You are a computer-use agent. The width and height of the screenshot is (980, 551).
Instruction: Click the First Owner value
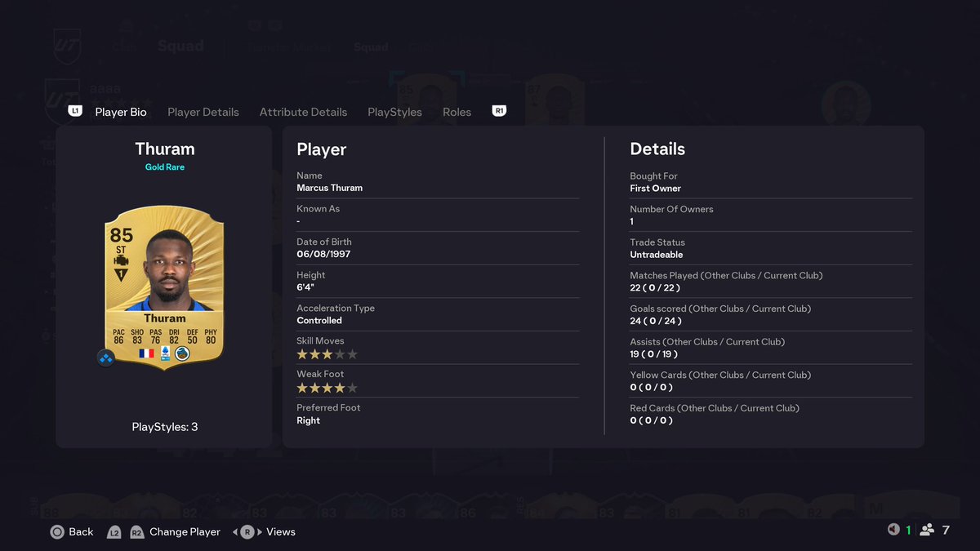tap(656, 189)
